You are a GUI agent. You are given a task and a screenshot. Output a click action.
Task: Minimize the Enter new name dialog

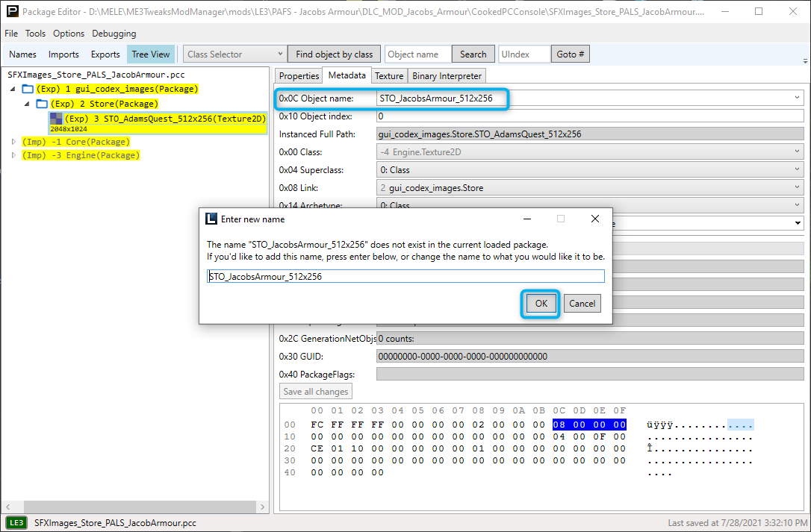527,219
